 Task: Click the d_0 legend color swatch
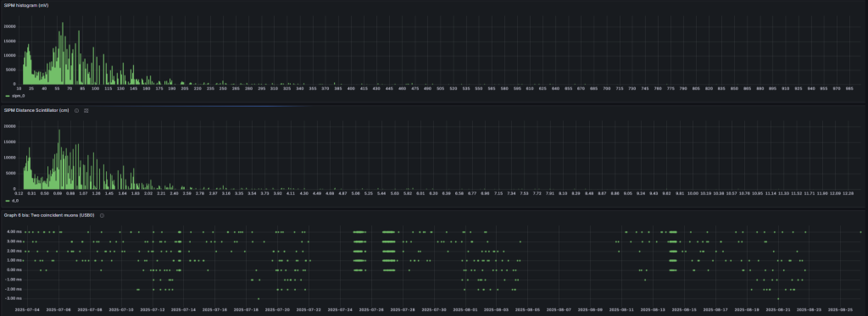(7, 201)
